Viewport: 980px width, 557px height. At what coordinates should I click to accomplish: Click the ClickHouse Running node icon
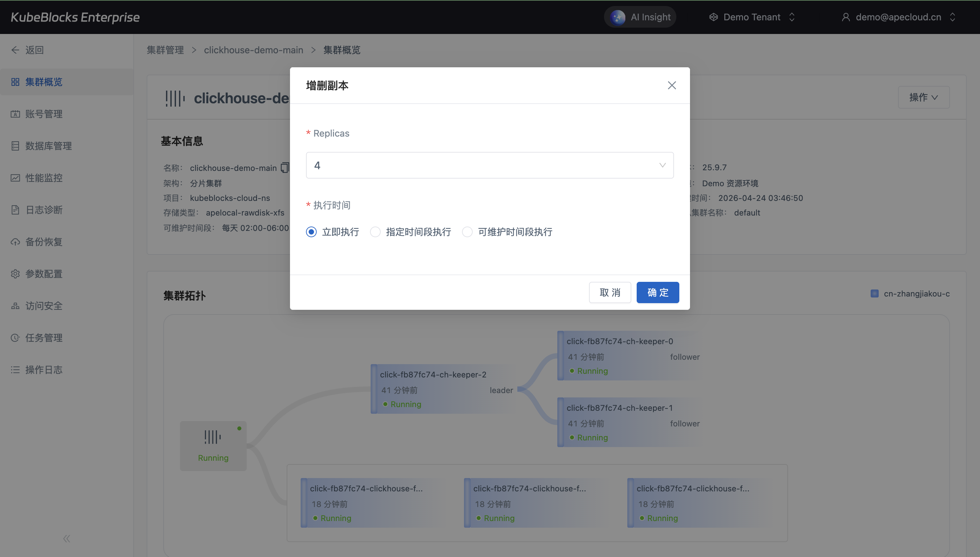[213, 437]
